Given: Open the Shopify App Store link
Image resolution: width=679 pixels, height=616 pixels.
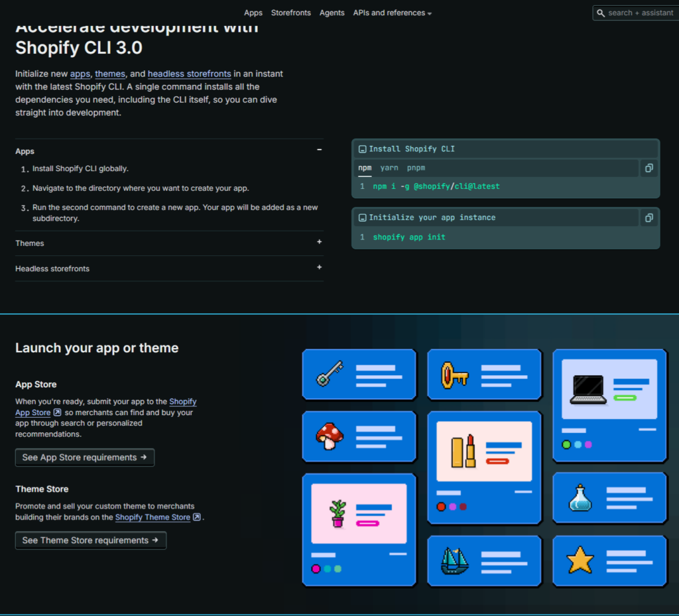Looking at the screenshot, I should [x=33, y=412].
